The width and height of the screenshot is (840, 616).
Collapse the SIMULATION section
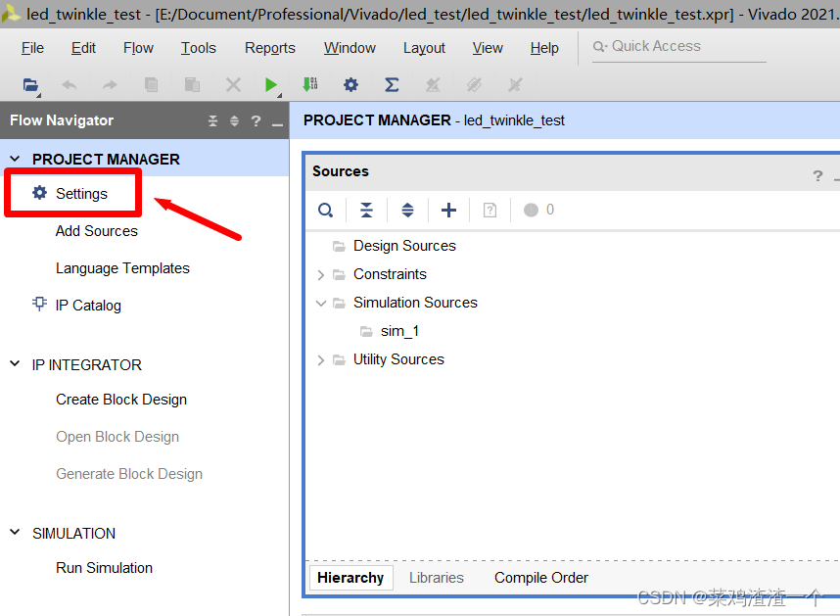click(15, 533)
